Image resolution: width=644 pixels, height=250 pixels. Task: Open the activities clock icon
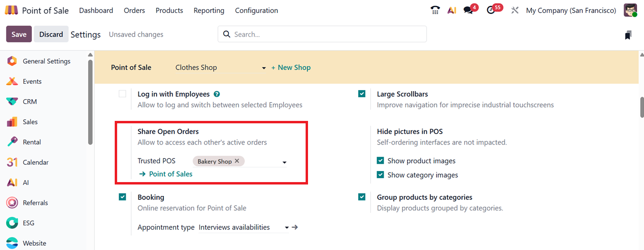click(491, 10)
